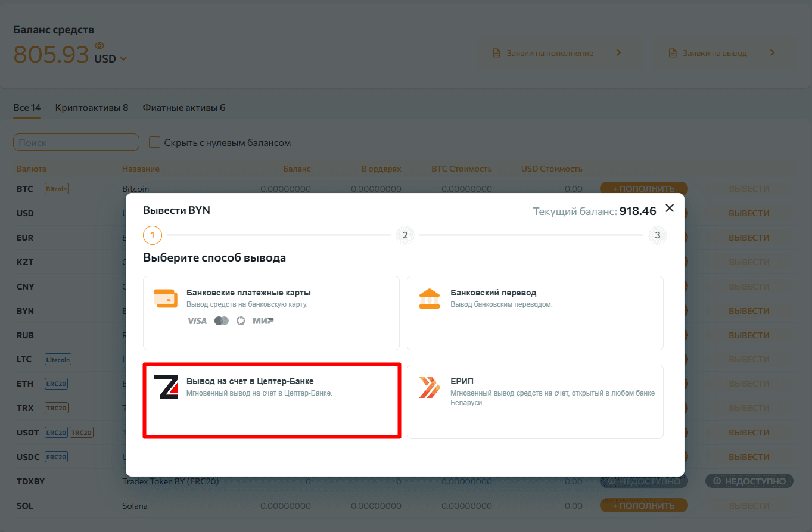Select Банковские платежные карты withdrawal method
Screen dimensions: 812x532
pos(271,313)
